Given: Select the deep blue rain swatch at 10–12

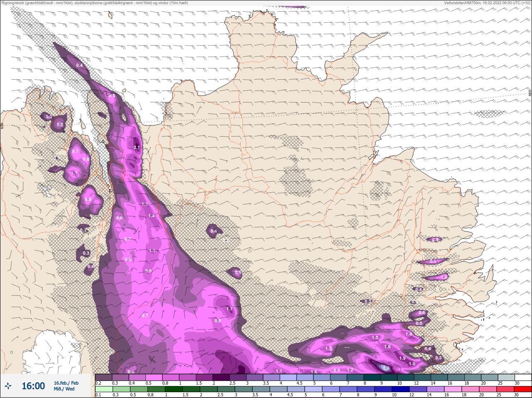Looking at the screenshot, I should [x=401, y=389].
